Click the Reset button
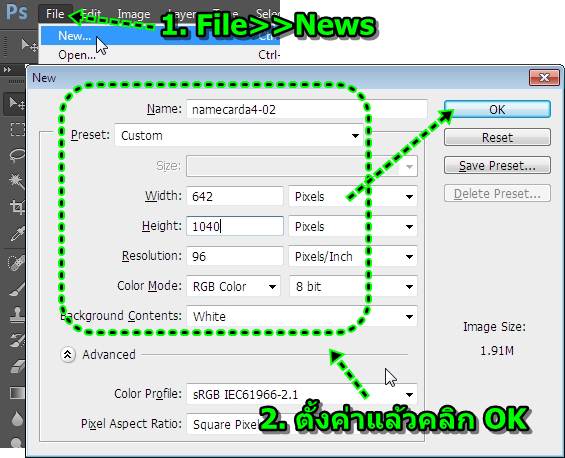The height and width of the screenshot is (458, 565). point(497,137)
